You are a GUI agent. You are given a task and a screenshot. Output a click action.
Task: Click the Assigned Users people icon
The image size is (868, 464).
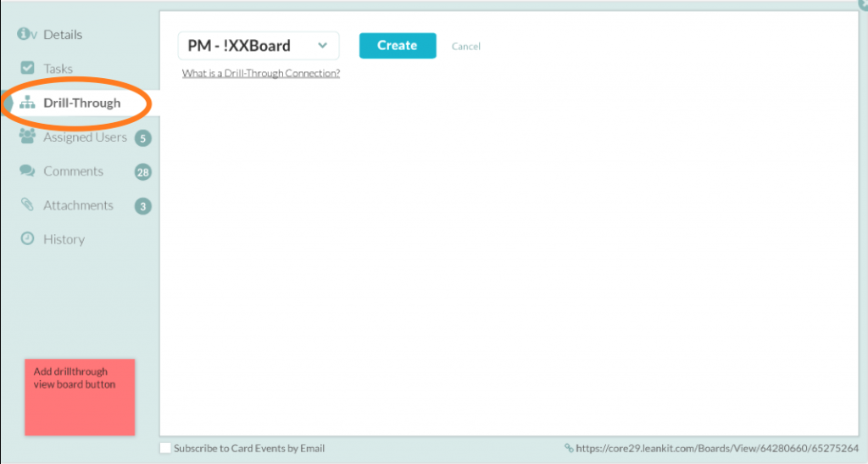click(27, 137)
